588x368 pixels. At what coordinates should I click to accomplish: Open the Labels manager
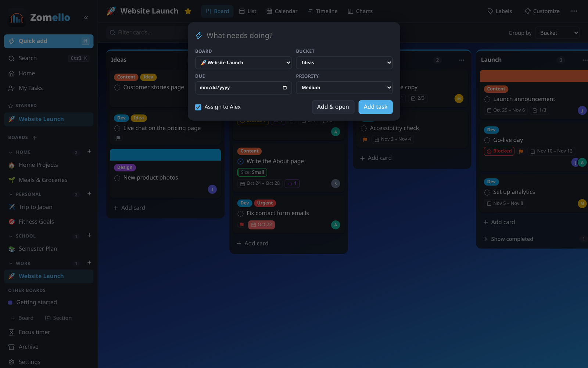[499, 11]
